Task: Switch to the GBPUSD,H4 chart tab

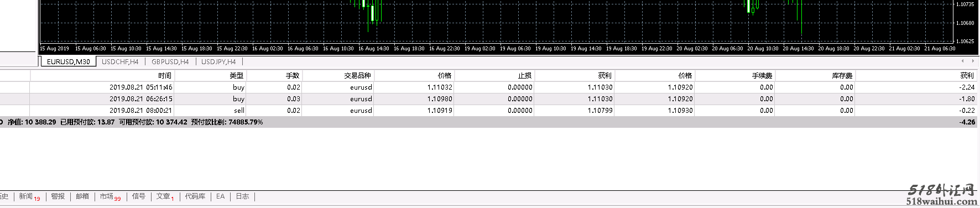Action: [170, 62]
